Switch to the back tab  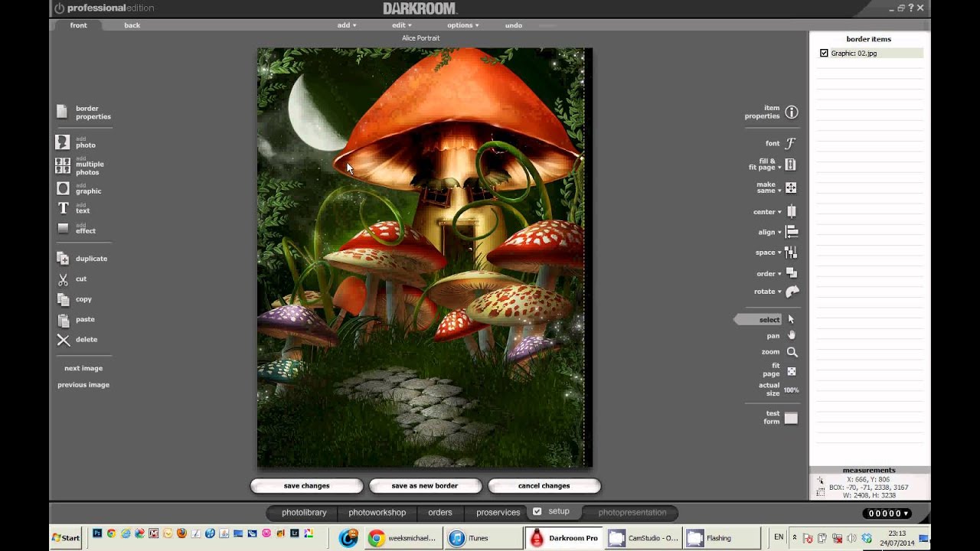[132, 25]
